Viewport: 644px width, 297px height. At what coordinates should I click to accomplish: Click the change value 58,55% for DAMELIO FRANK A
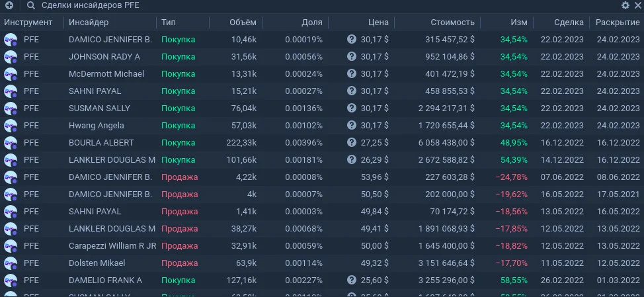pyautogui.click(x=514, y=280)
